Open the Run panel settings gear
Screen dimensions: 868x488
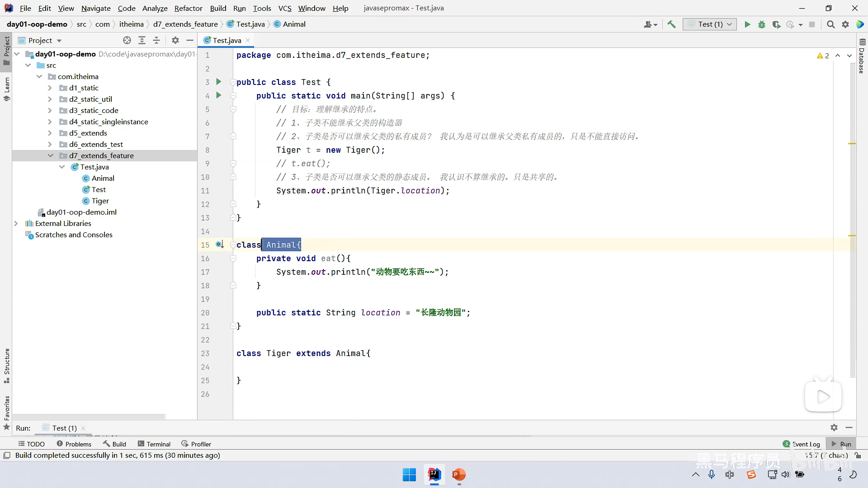tap(834, 427)
